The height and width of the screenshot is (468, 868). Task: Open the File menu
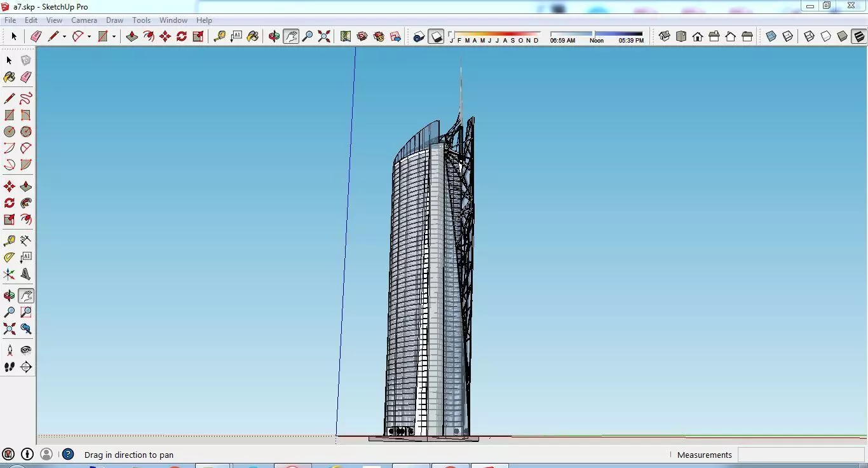10,20
